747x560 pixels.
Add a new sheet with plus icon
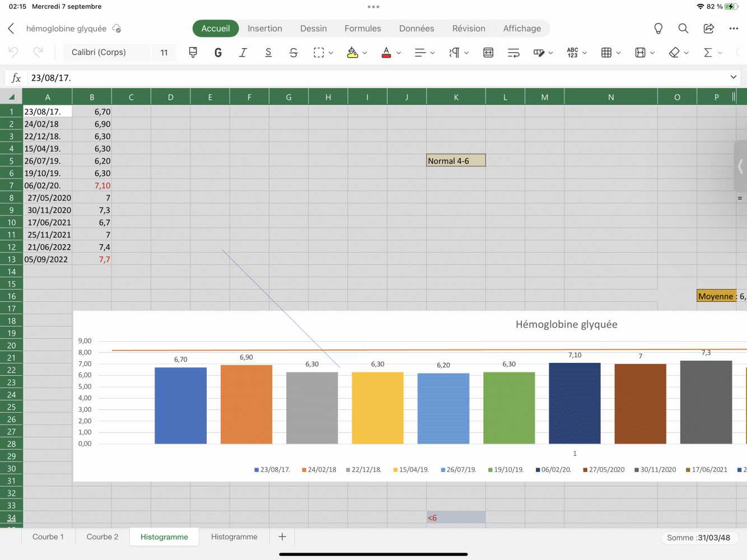coord(282,537)
